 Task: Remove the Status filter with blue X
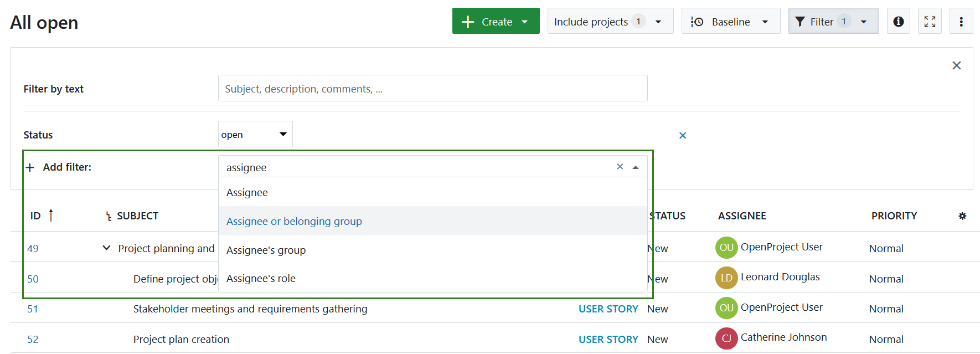[682, 135]
